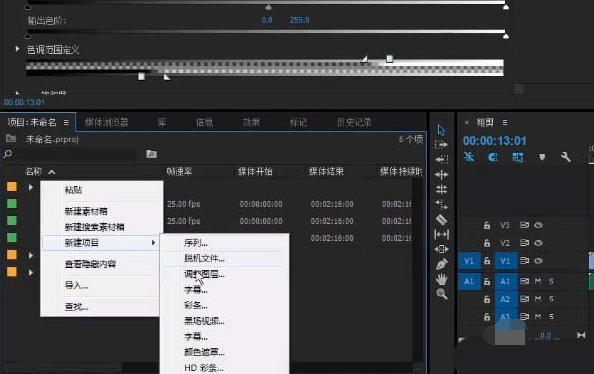Select the Rolling Edit tool
This screenshot has width=594, height=374.
pos(441,189)
